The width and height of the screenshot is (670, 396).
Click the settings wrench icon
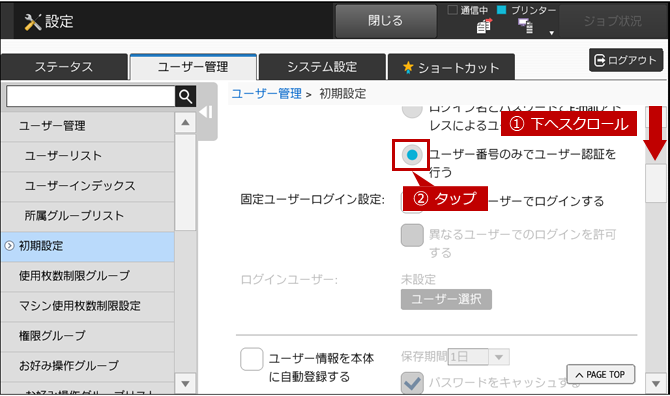coord(32,22)
